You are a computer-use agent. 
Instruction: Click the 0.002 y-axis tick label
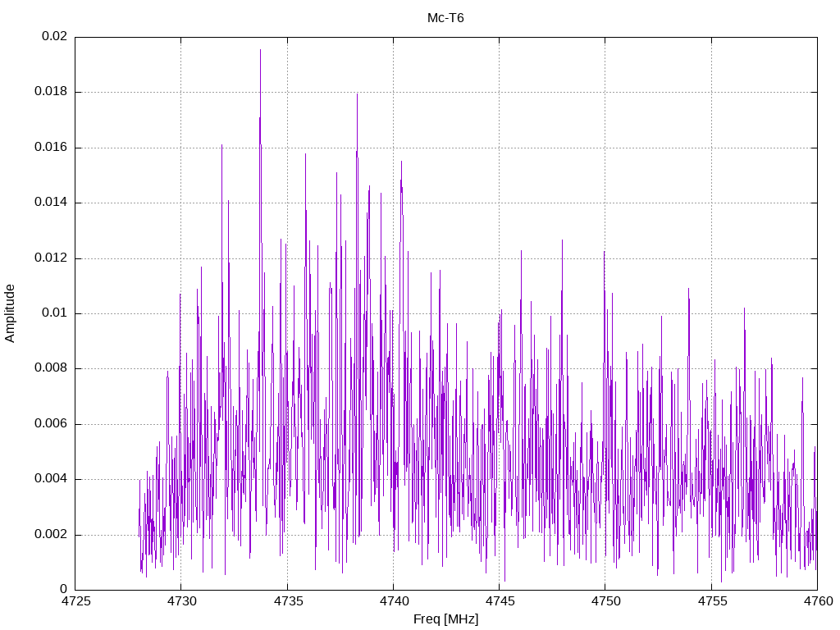51,535
